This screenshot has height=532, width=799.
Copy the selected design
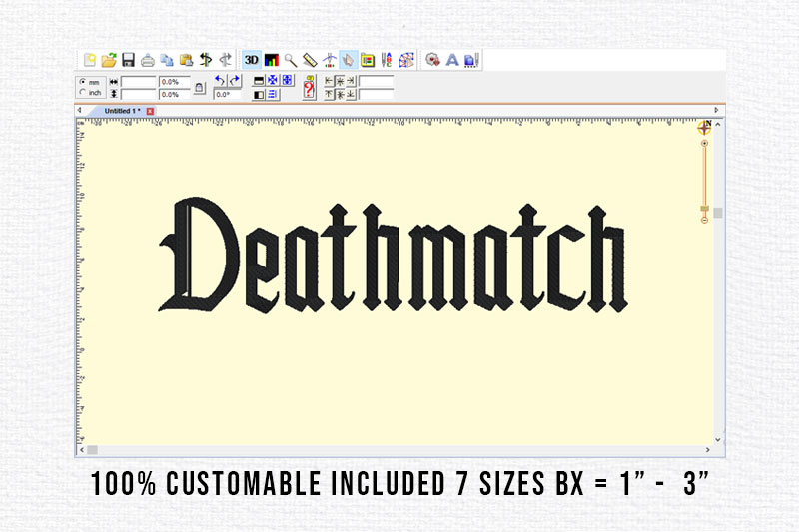coord(167,60)
